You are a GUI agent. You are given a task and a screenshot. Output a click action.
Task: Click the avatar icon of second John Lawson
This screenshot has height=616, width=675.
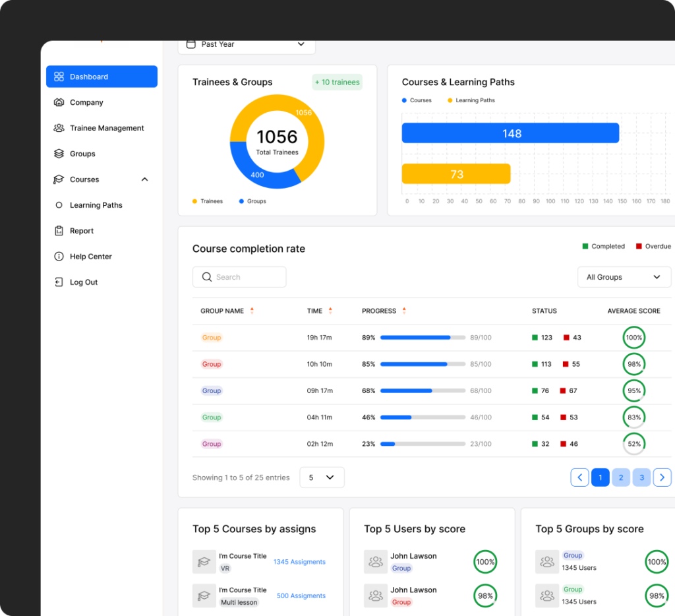[x=376, y=596]
